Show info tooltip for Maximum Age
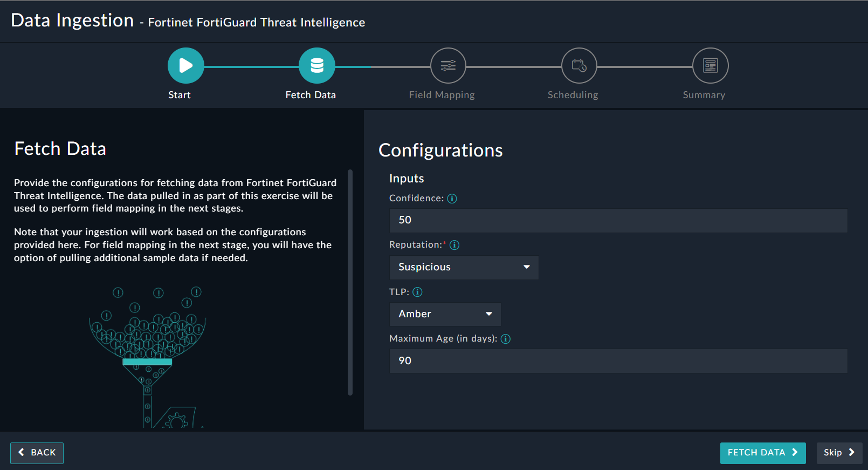868x470 pixels. click(x=506, y=339)
